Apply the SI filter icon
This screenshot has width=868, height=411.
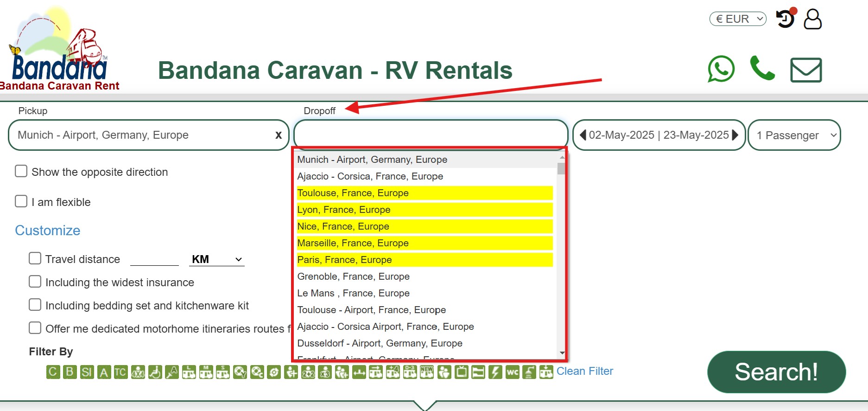point(87,372)
